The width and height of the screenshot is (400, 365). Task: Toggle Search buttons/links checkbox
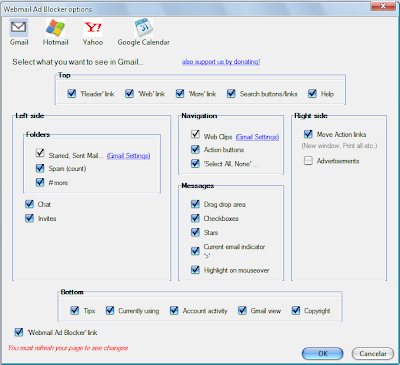point(231,94)
